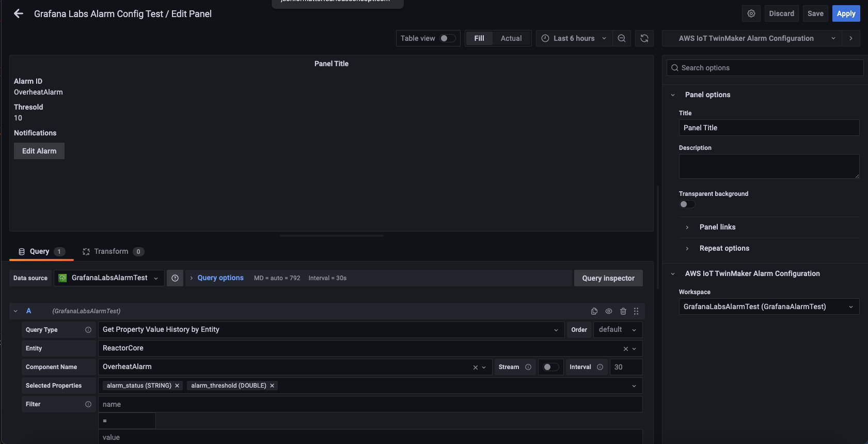Screen dimensions: 868x444
Task: Duplicate query A with the copy icon
Action: 594,311
